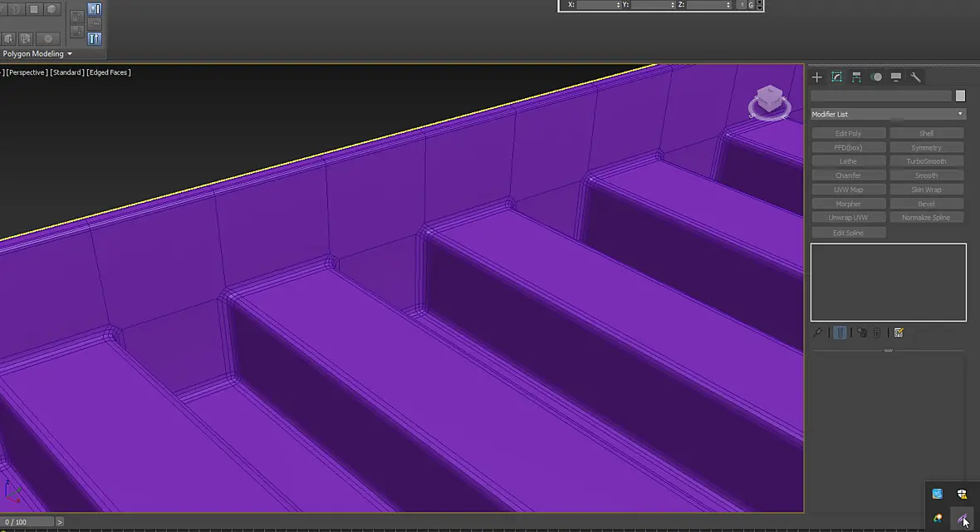The image size is (980, 532).
Task: Click the Y coordinate input field
Action: click(650, 5)
